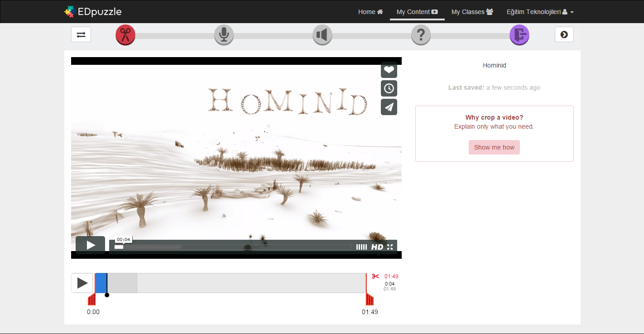Screen dimensions: 644x334
Task: Click the timeline play button below video
Action: tap(82, 283)
